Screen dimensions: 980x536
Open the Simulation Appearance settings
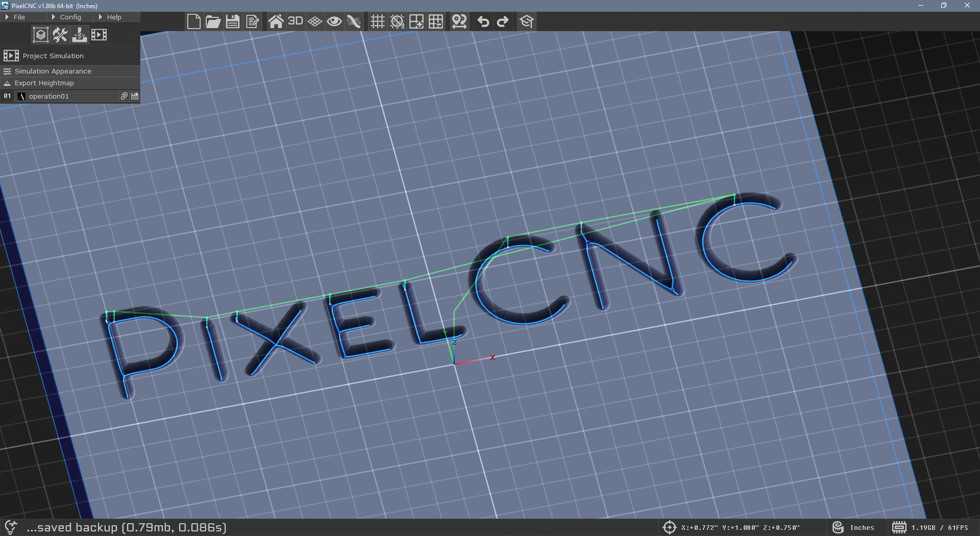[70, 71]
